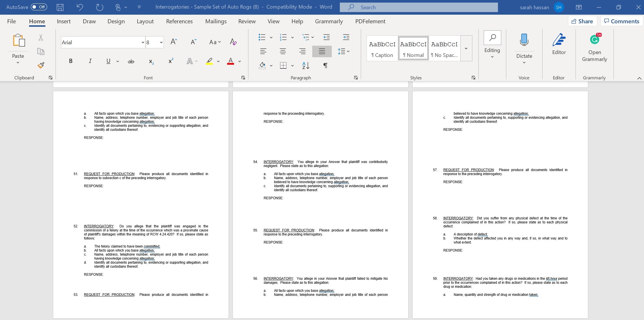Click the Format Painter brush icon
This screenshot has height=320, width=644.
41,65
